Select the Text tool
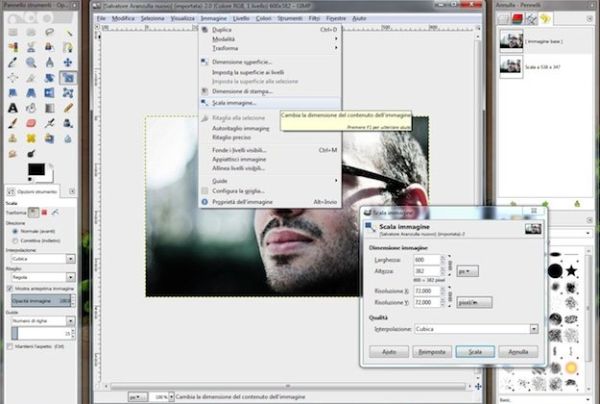 (13, 108)
